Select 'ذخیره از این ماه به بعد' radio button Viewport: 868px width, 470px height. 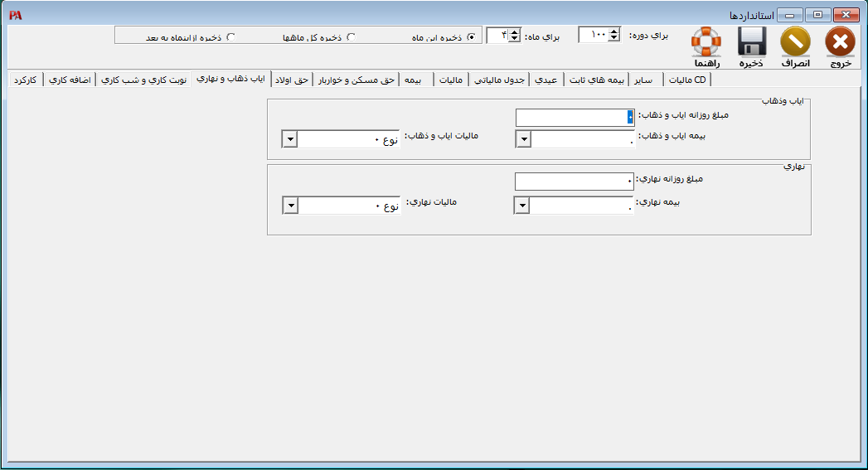(231, 37)
